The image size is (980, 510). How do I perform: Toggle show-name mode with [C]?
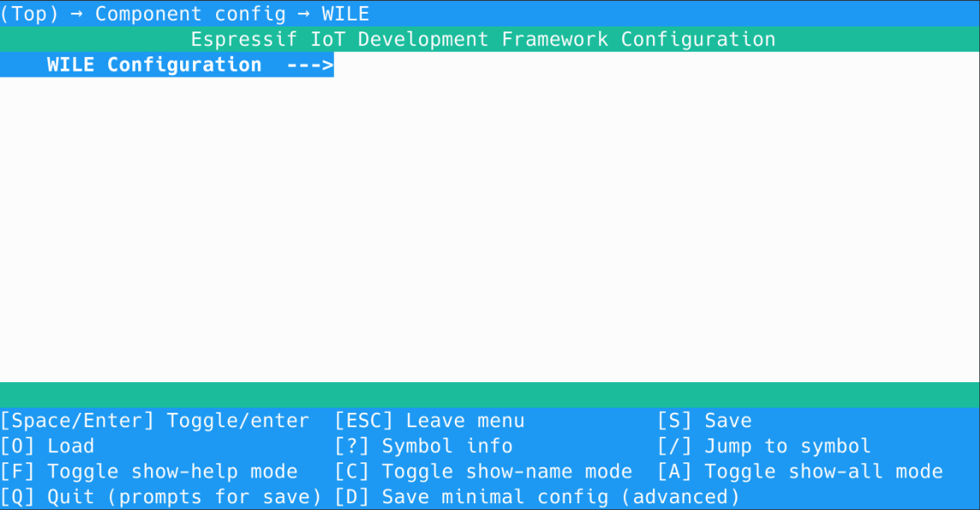pyautogui.click(x=483, y=472)
